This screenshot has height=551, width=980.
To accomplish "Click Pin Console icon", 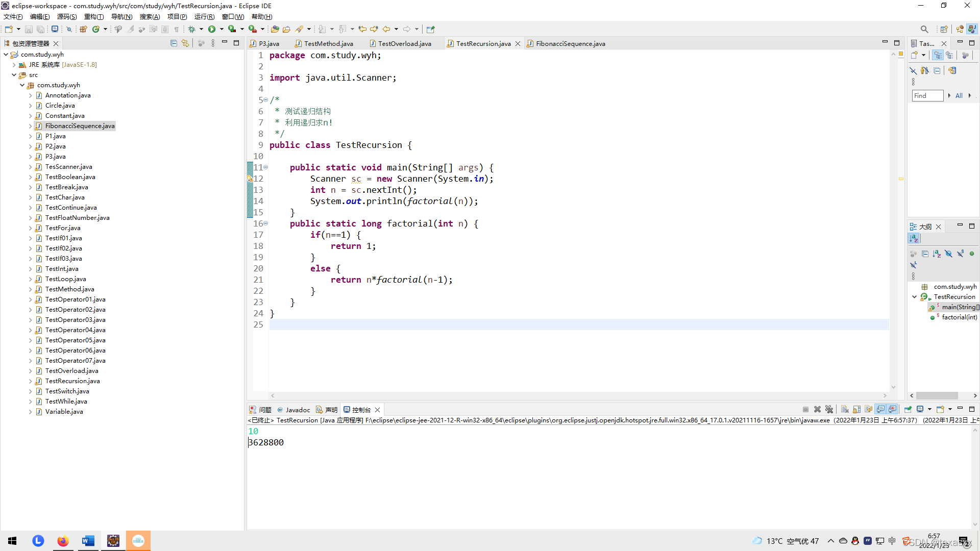I will point(908,409).
